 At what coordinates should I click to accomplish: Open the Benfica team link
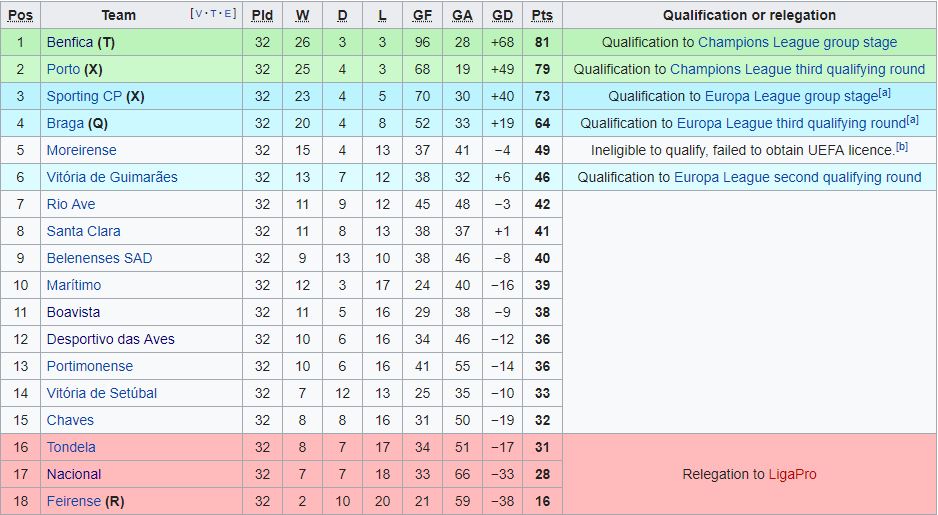(x=69, y=42)
